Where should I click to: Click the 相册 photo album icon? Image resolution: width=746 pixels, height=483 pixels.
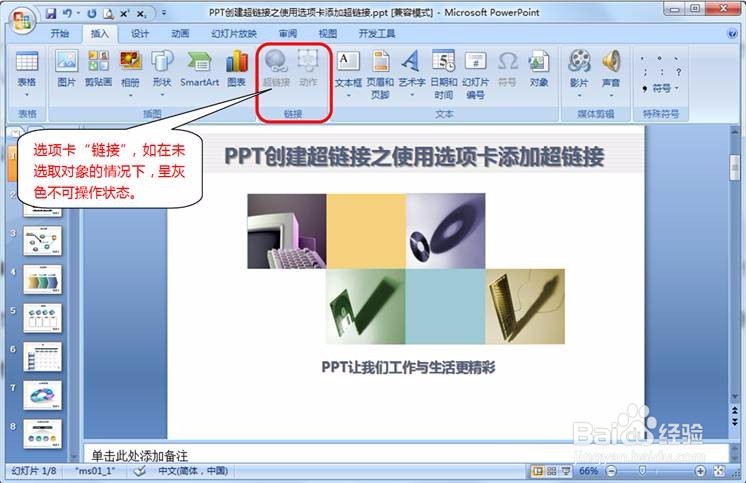tap(130, 62)
